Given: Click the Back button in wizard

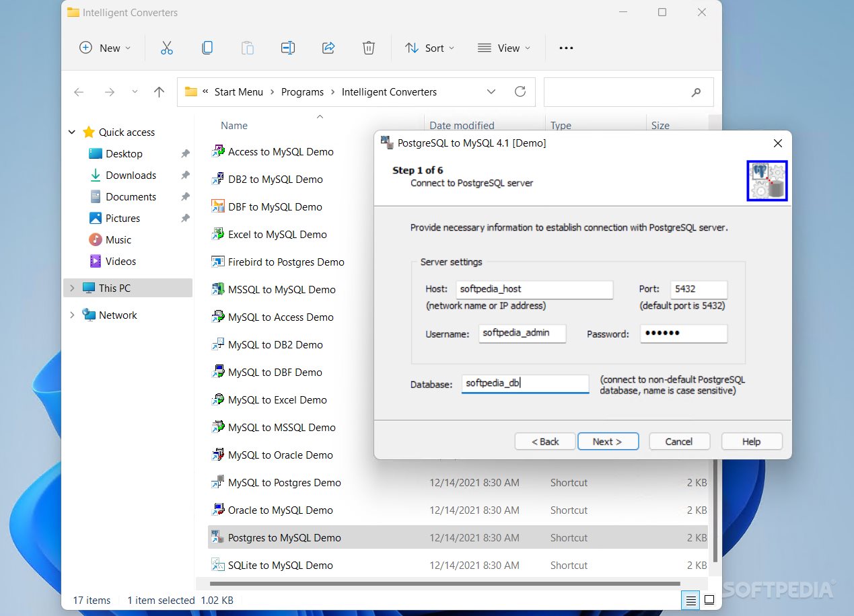Looking at the screenshot, I should click(x=545, y=441).
